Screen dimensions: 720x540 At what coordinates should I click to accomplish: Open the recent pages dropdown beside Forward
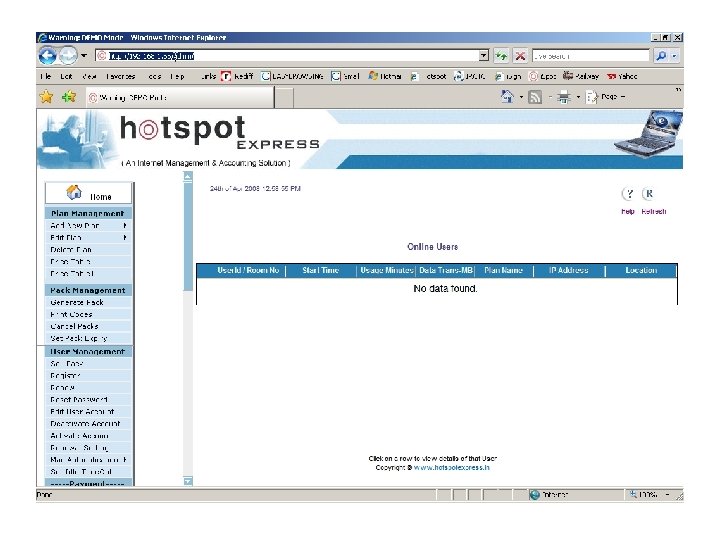(84, 56)
